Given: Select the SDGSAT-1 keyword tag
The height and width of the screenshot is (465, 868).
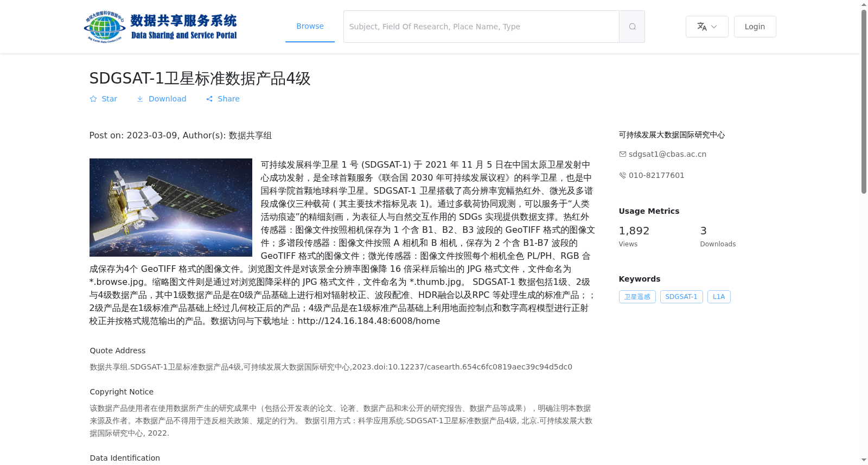Looking at the screenshot, I should (x=681, y=297).
